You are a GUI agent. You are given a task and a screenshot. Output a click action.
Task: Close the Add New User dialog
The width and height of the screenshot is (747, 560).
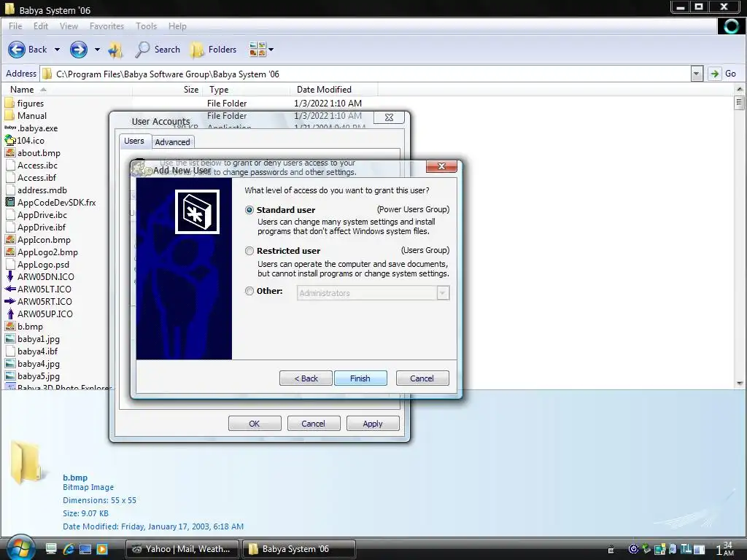(x=441, y=166)
